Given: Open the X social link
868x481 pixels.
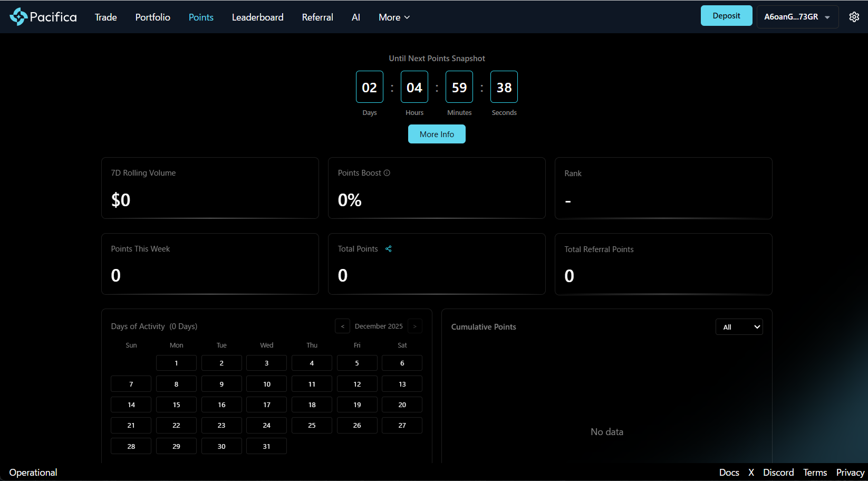Looking at the screenshot, I should (751, 473).
